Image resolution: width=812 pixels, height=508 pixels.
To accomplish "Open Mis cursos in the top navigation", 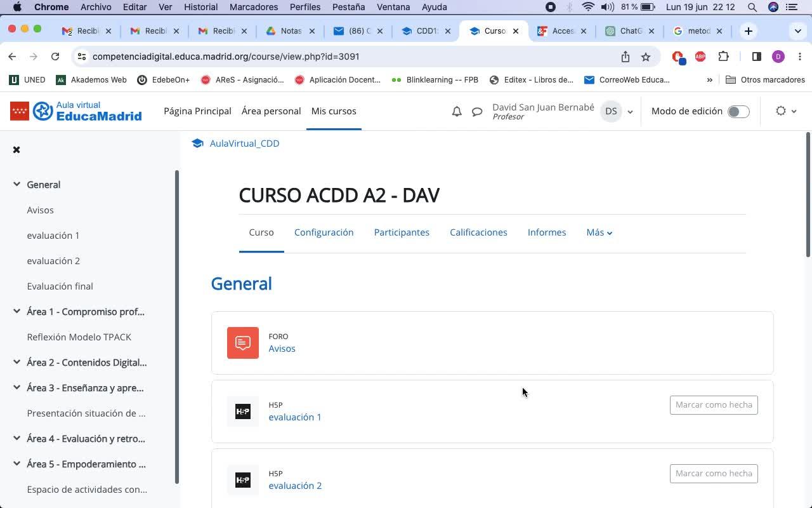I will click(334, 111).
